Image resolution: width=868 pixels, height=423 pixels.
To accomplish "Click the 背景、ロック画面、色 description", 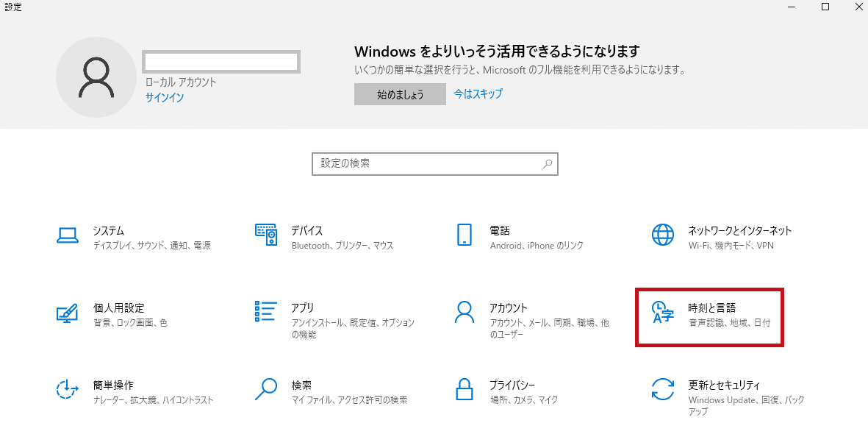I will (130, 323).
